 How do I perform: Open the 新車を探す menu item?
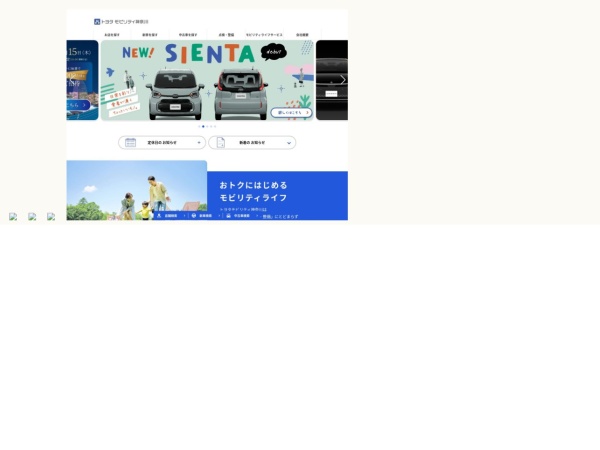150,35
